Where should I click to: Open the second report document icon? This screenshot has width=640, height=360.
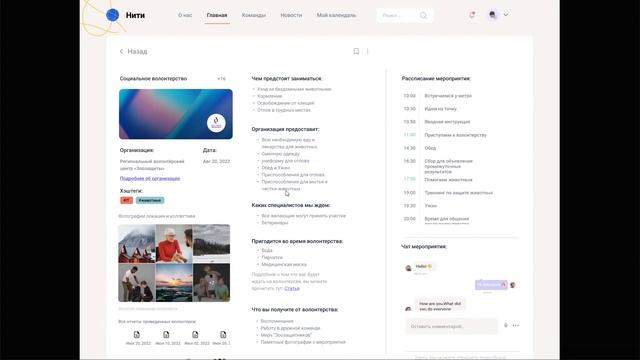click(x=166, y=335)
